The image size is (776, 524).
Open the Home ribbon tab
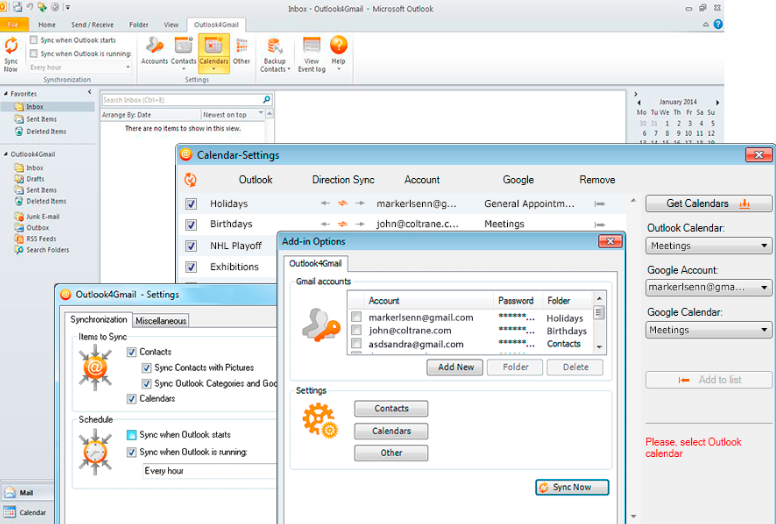click(x=47, y=25)
